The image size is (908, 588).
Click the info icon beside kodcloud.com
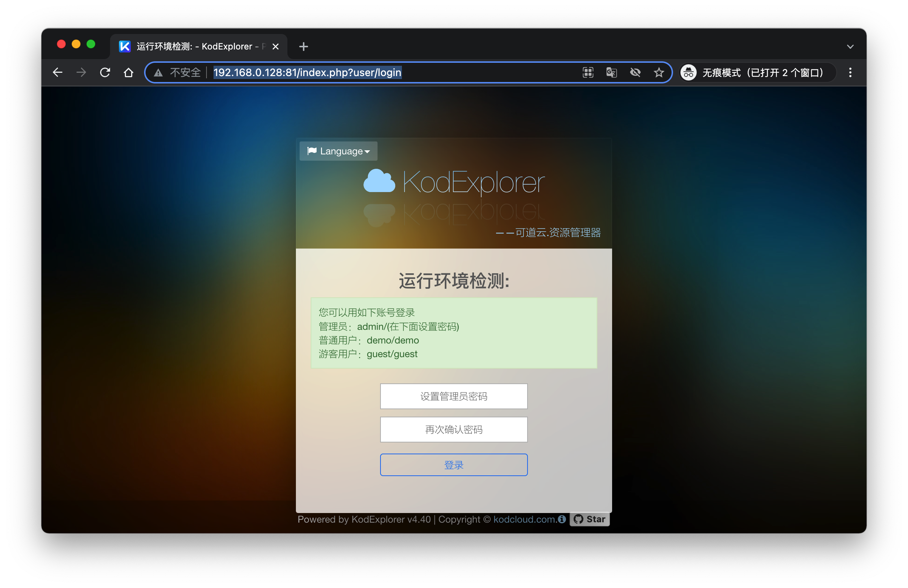click(x=561, y=519)
